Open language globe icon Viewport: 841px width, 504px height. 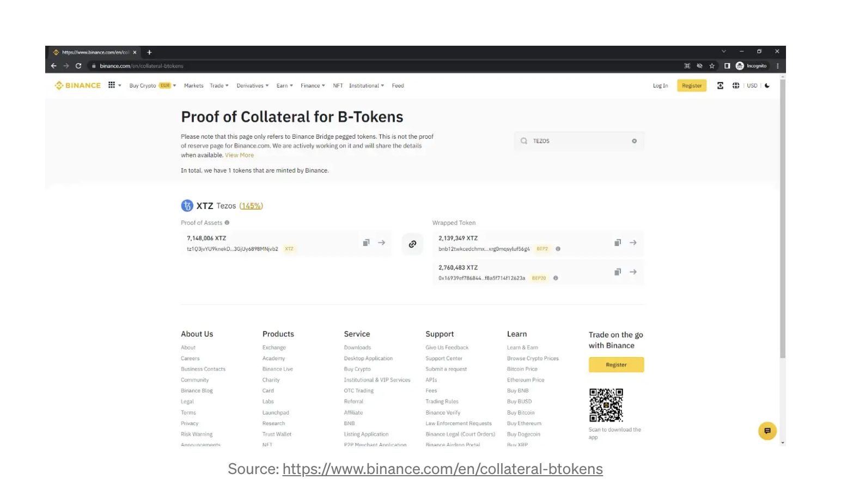pos(736,85)
